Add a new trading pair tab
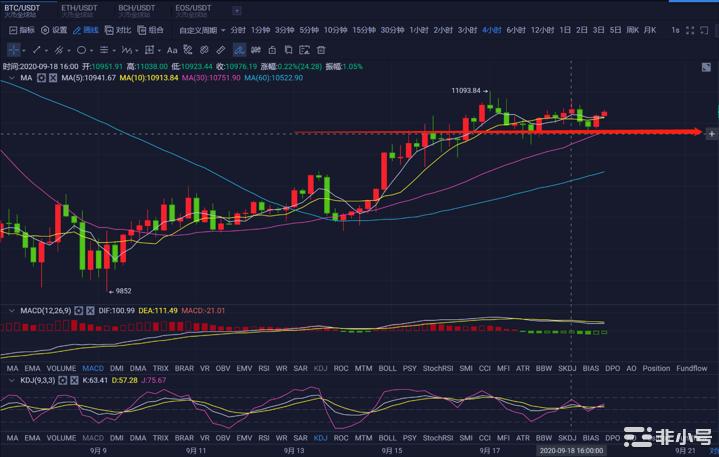The height and width of the screenshot is (457, 719). click(x=237, y=10)
